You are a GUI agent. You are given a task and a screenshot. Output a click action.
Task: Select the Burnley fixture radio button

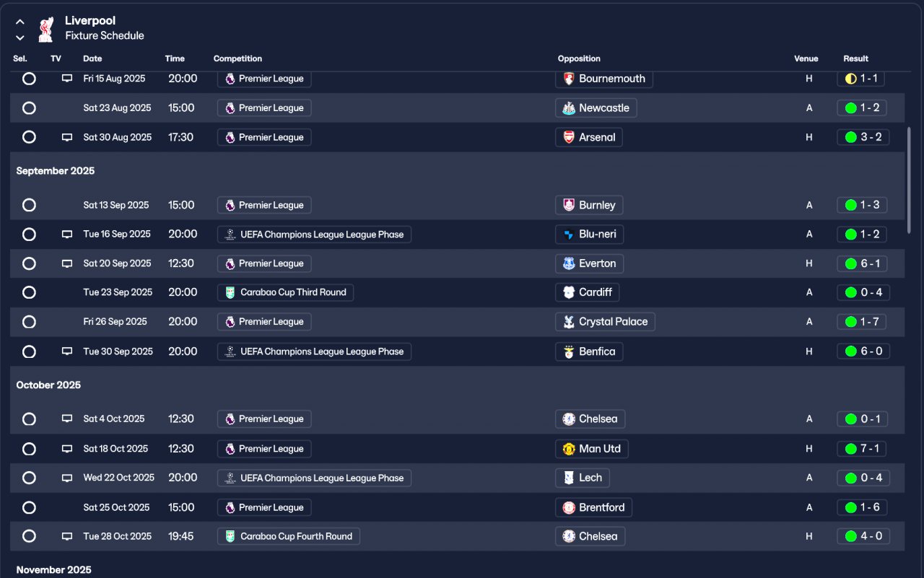point(29,205)
